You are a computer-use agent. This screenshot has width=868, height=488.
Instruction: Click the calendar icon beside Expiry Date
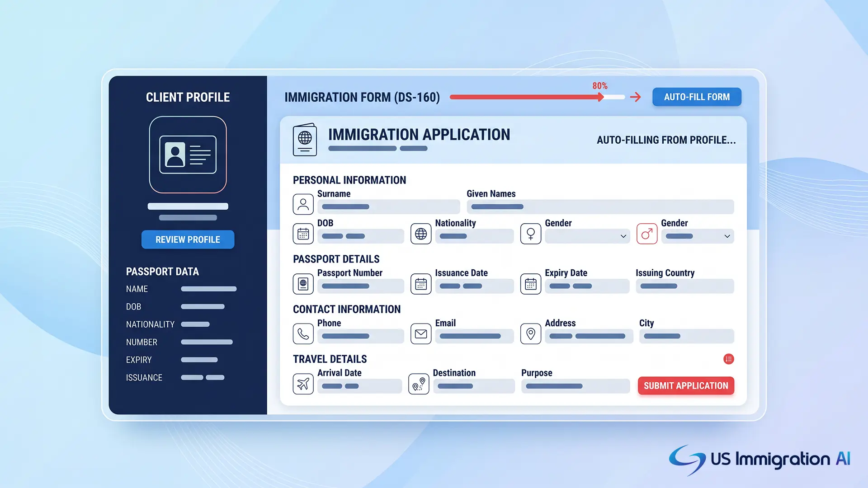531,284
